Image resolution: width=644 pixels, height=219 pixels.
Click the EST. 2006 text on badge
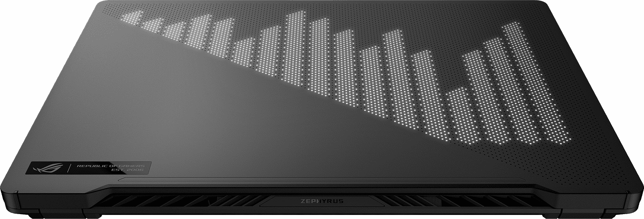click(127, 171)
